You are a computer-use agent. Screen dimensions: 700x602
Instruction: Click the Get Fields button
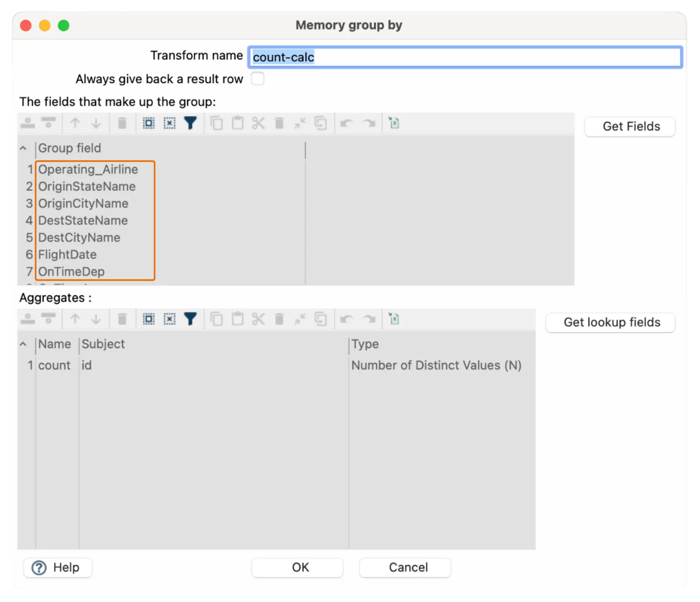point(630,127)
